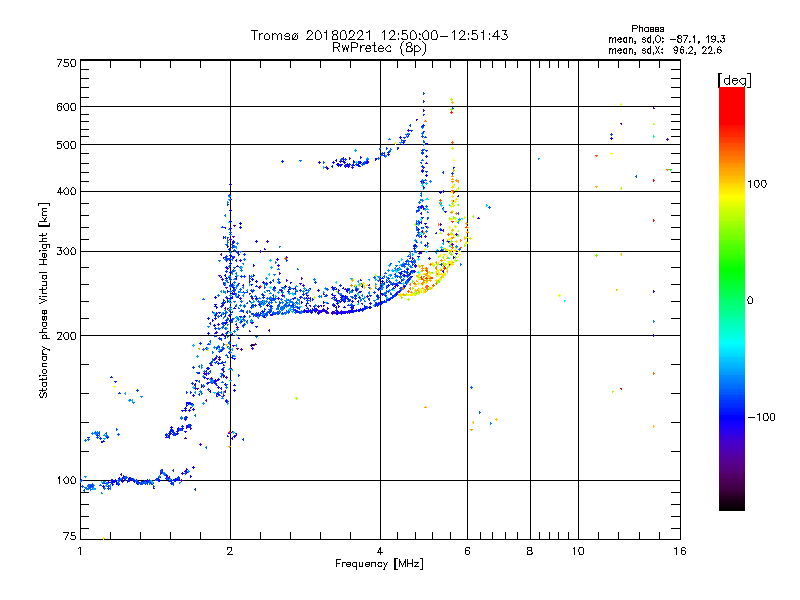
Task: Click the x-axis tick label '2'
Action: pyautogui.click(x=230, y=551)
